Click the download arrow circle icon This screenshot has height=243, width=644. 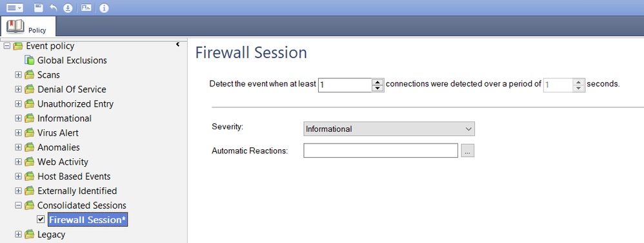click(x=68, y=7)
